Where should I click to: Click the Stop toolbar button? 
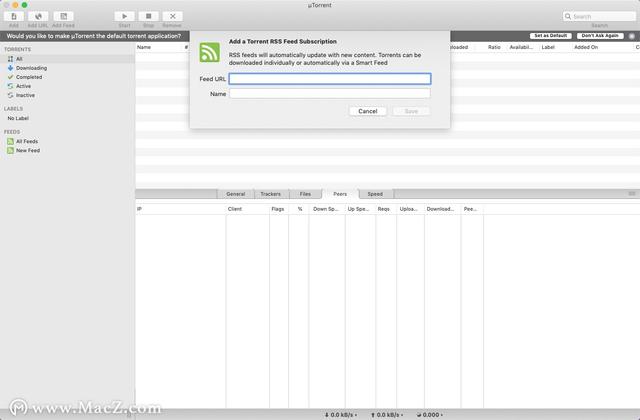(x=149, y=16)
